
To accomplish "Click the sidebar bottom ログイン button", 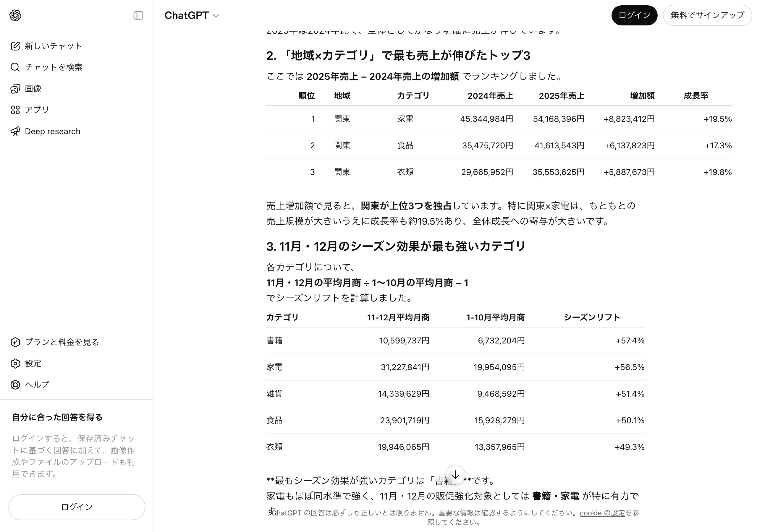I will coord(77,507).
